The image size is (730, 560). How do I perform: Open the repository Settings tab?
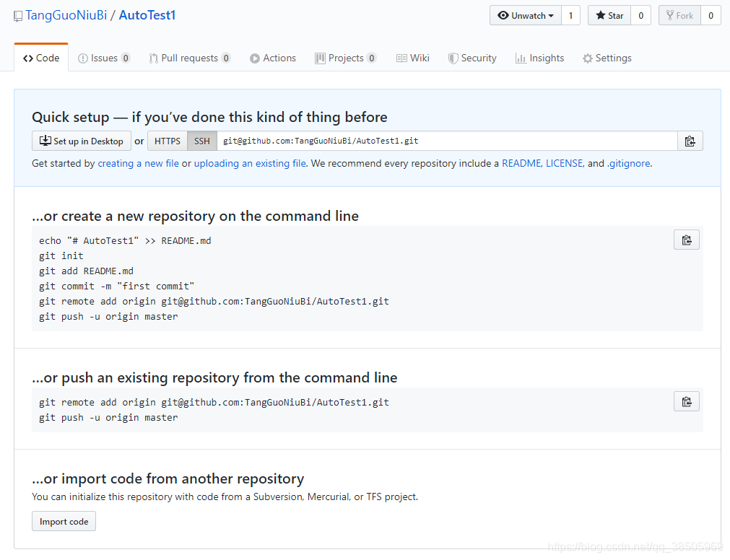pyautogui.click(x=607, y=58)
